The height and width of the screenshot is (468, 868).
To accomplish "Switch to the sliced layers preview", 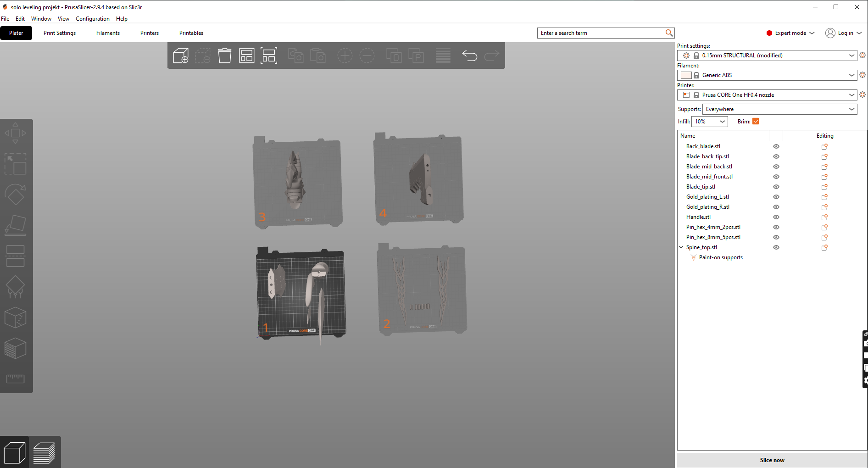I will [44, 453].
